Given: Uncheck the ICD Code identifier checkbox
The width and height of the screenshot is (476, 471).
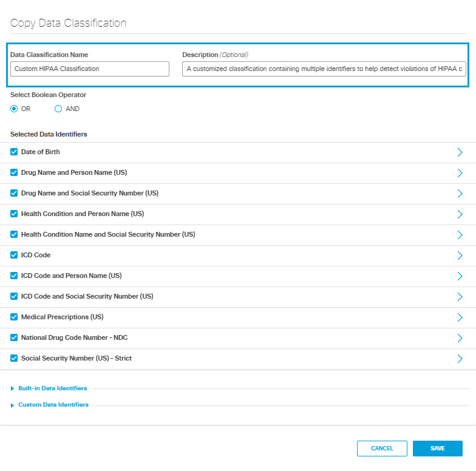Looking at the screenshot, I should tap(14, 255).
